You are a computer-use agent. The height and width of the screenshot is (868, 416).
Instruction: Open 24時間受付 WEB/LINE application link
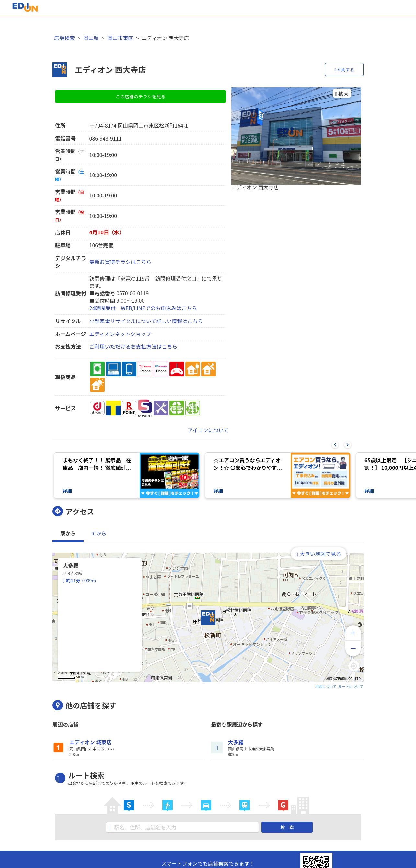(143, 308)
